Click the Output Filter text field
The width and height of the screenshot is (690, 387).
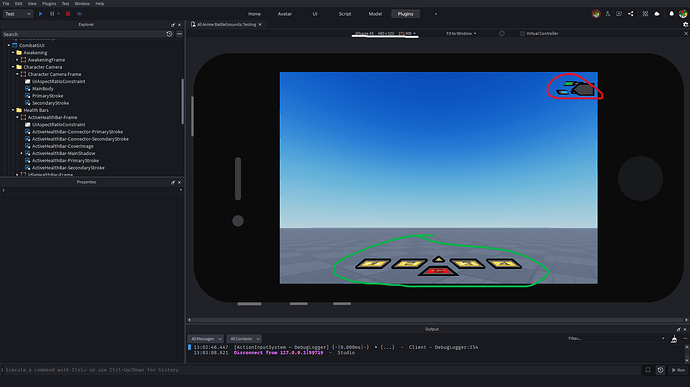[x=616, y=339]
